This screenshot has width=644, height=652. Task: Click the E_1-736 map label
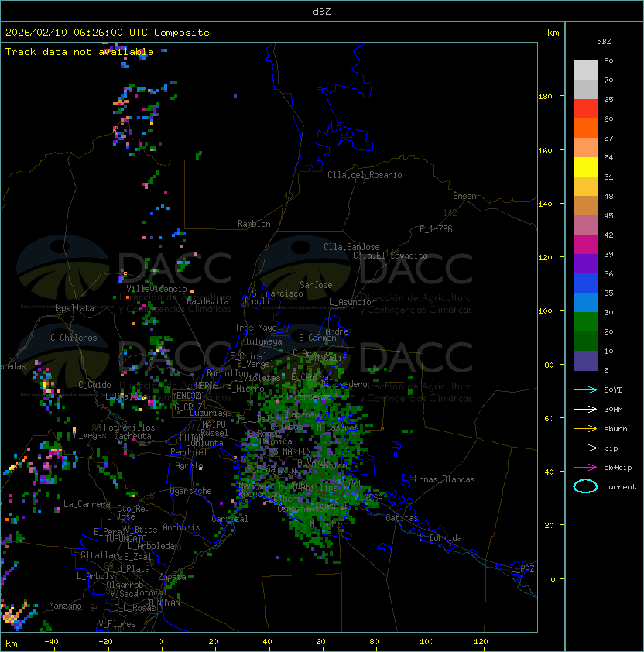click(x=436, y=229)
